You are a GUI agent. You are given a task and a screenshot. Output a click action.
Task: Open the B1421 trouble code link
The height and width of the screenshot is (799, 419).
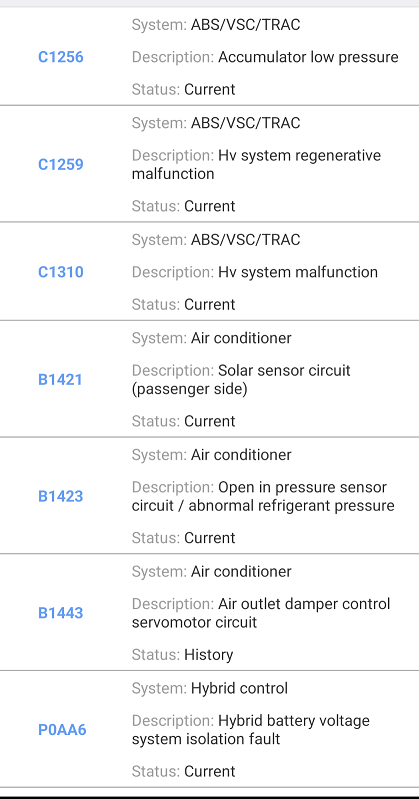pos(60,380)
